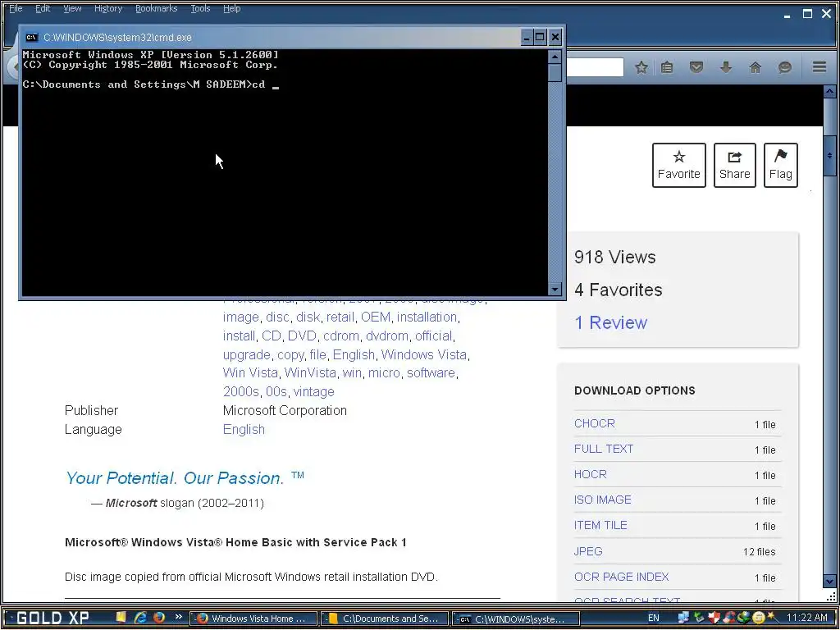Open the History menu
The height and width of the screenshot is (630, 840).
108,8
